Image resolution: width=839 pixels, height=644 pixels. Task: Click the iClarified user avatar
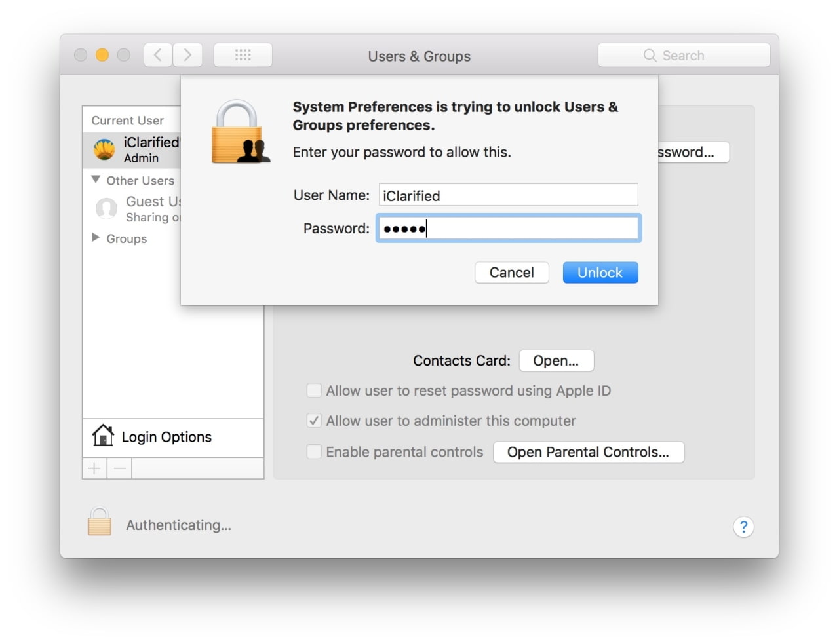106,149
